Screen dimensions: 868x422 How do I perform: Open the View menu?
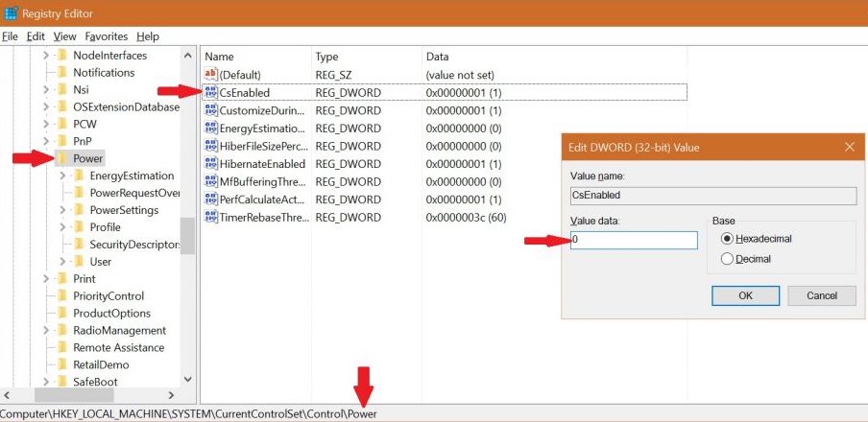tap(64, 36)
